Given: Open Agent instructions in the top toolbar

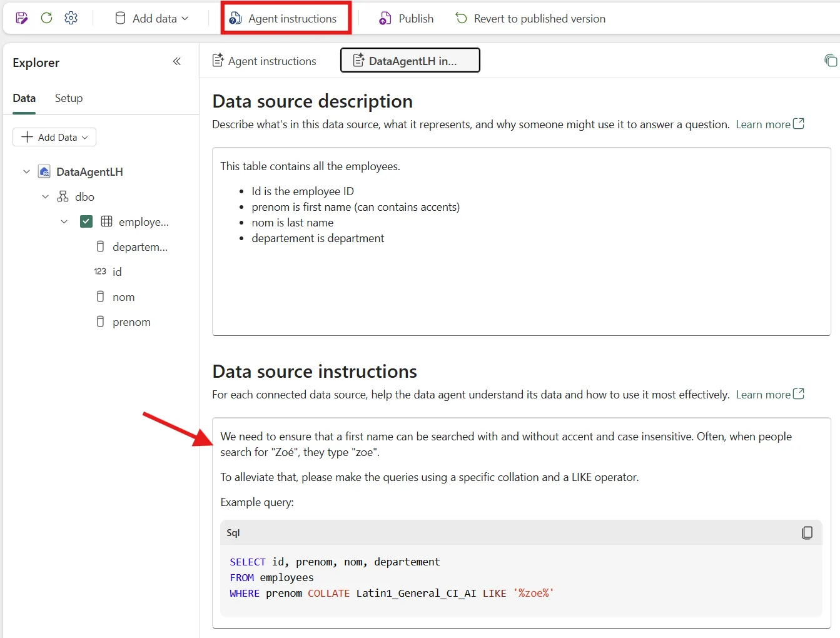Looking at the screenshot, I should [x=286, y=19].
